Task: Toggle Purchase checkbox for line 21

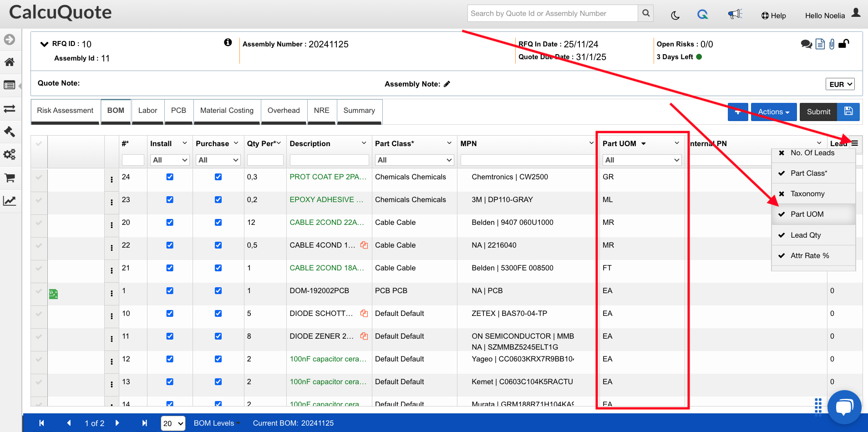Action: pyautogui.click(x=218, y=268)
